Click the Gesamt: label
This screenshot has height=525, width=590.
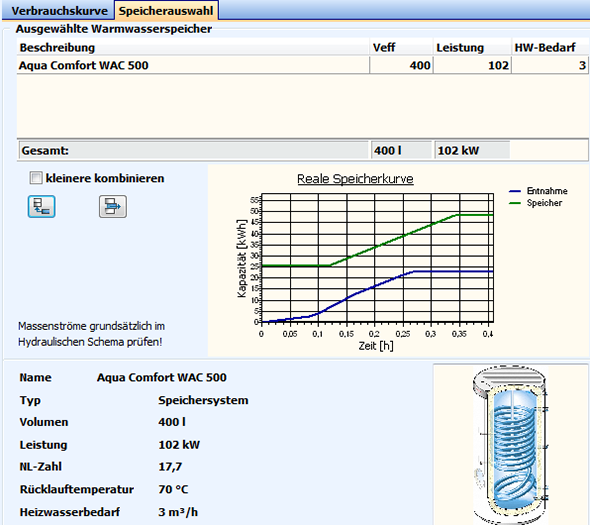(x=45, y=151)
